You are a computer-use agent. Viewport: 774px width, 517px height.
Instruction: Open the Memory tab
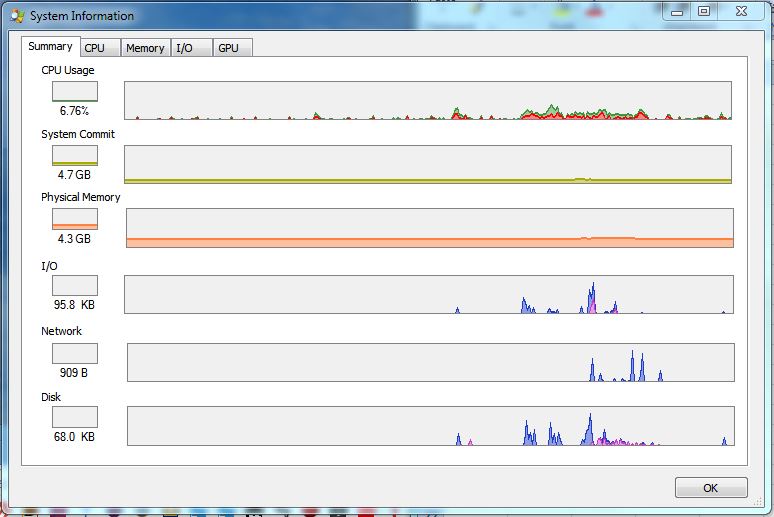click(x=146, y=48)
